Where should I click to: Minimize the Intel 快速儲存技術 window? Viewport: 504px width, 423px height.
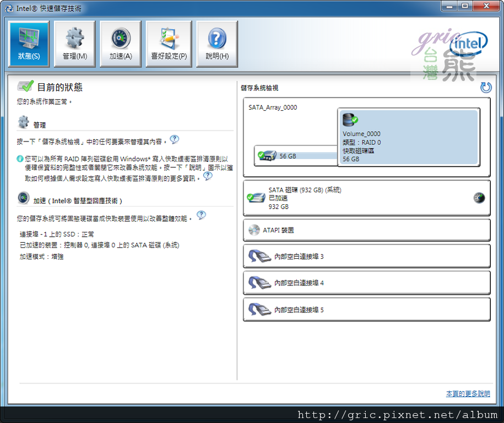pyautogui.click(x=449, y=6)
